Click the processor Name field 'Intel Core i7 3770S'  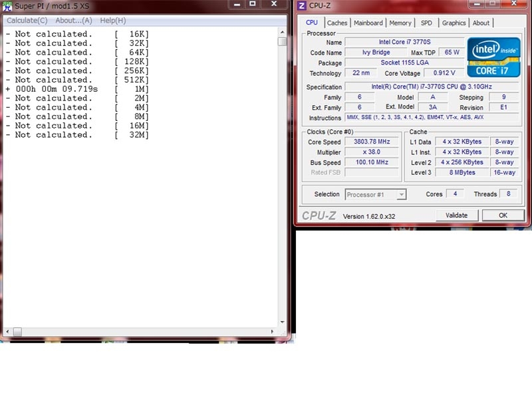click(404, 42)
